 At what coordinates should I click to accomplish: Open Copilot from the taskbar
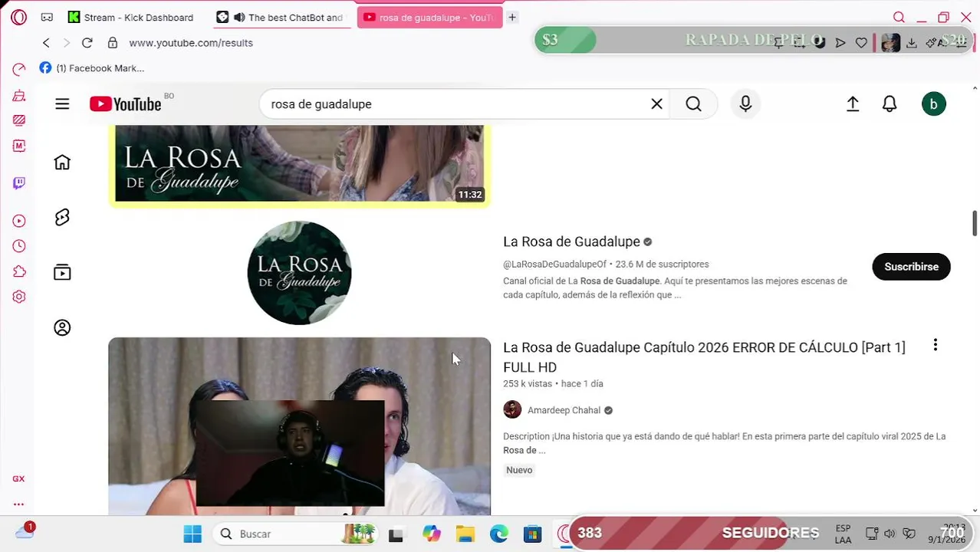click(x=432, y=534)
